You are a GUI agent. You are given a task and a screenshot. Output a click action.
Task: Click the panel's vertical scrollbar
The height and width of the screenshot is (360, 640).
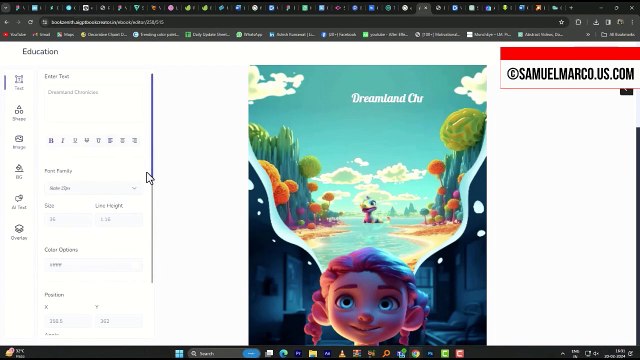click(152, 178)
